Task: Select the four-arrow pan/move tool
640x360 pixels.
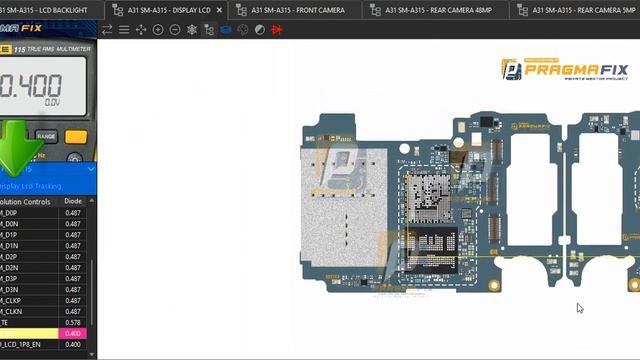Action: [141, 30]
